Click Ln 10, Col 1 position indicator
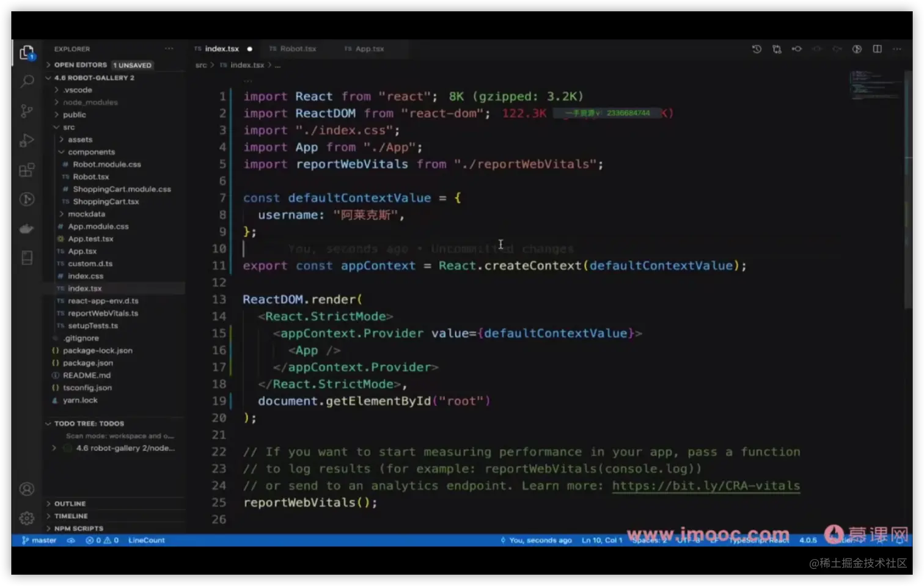 coord(602,540)
